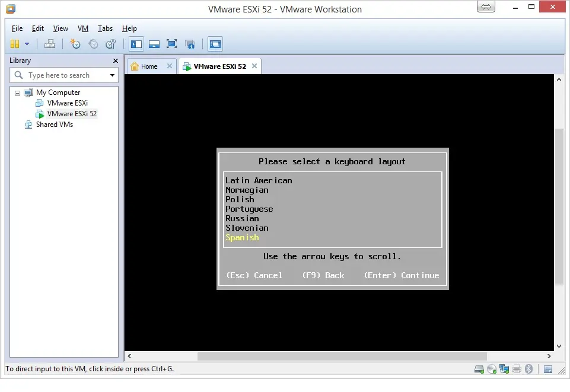
Task: Click the Shared VMs tree icon
Action: [28, 125]
